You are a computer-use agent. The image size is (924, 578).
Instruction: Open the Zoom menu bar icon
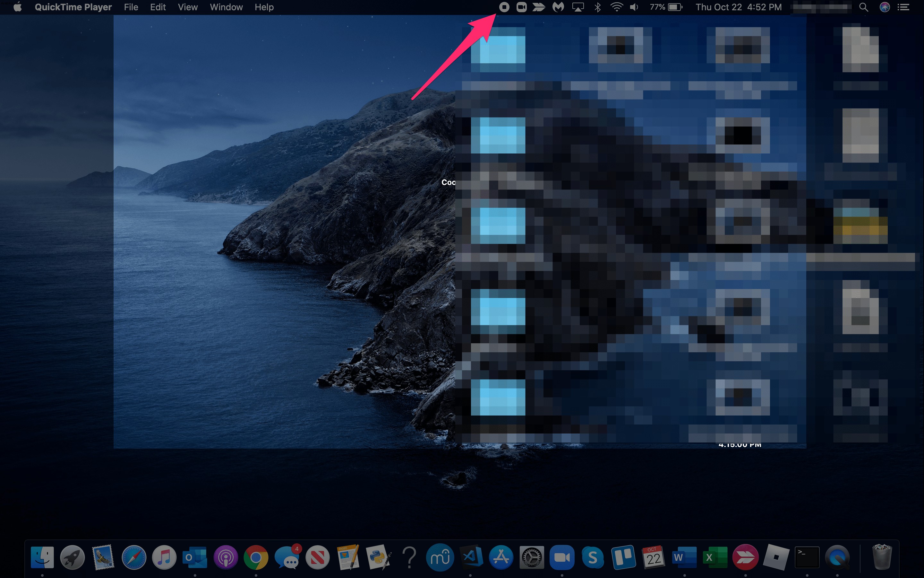click(x=521, y=7)
